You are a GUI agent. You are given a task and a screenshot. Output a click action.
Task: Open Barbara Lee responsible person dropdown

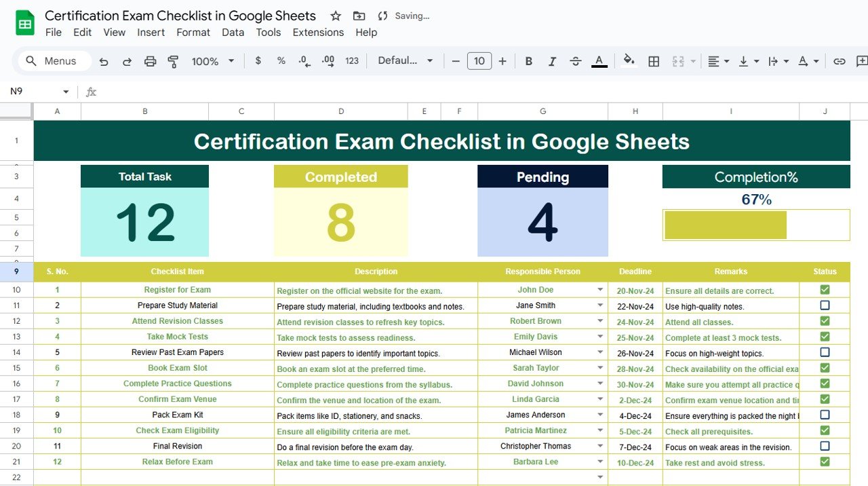600,462
